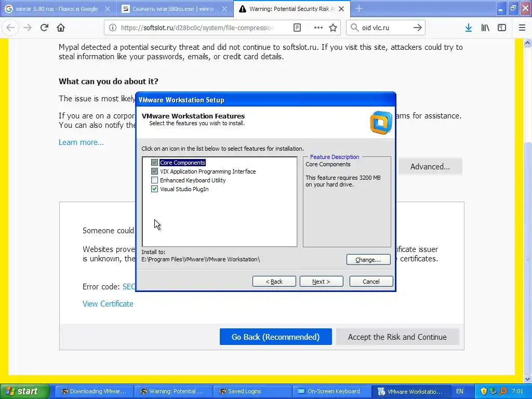Open Saved Logins taskbar item
Image resolution: width=532 pixels, height=399 pixels.
coord(252,391)
